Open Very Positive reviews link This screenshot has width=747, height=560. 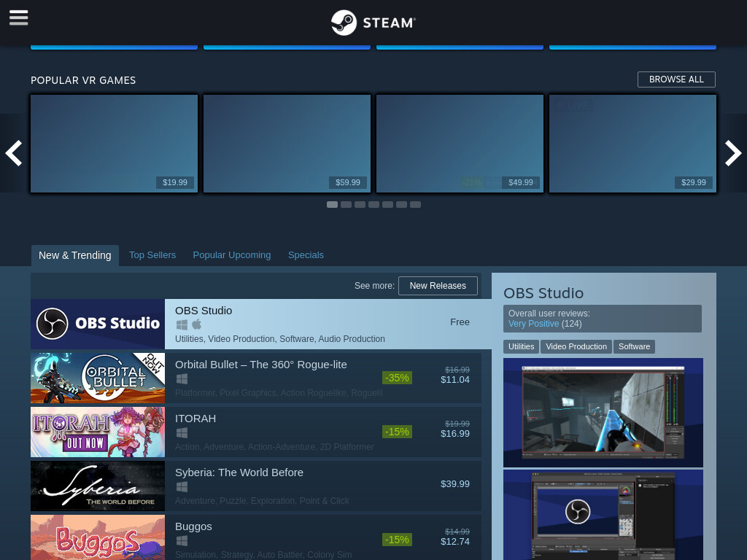pos(533,324)
